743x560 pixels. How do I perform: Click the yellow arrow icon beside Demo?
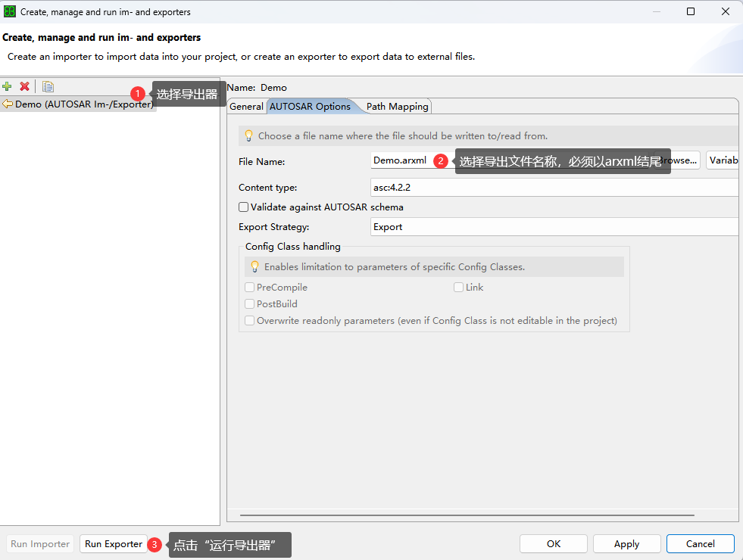[8, 104]
